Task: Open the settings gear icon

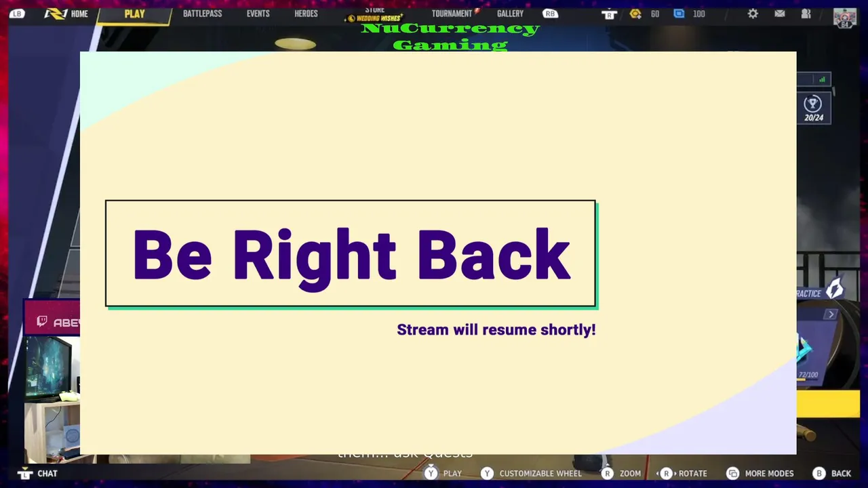Action: 753,14
